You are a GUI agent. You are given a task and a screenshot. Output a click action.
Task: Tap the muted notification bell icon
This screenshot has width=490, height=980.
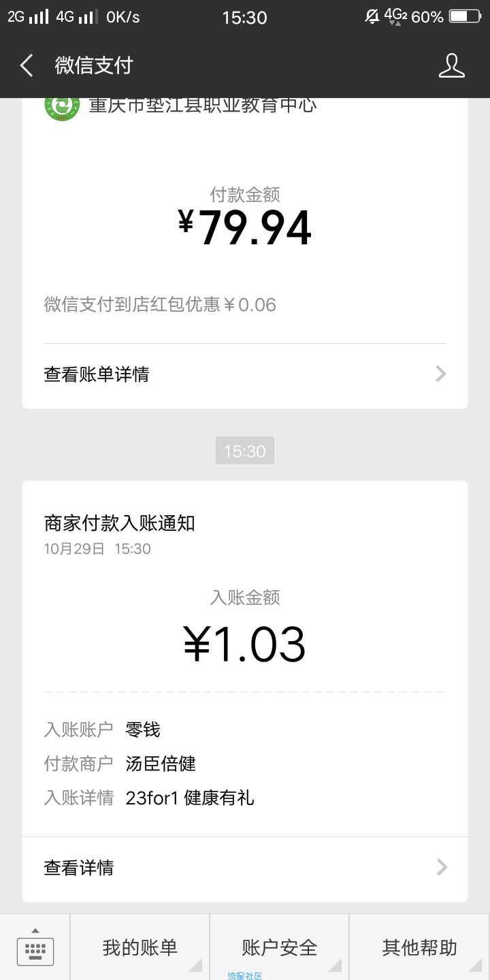pyautogui.click(x=372, y=16)
